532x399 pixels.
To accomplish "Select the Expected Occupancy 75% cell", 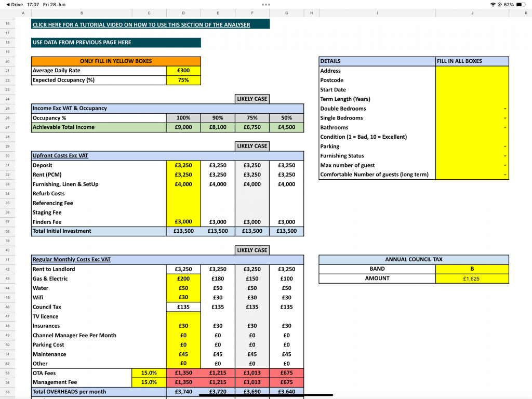I will (183, 80).
